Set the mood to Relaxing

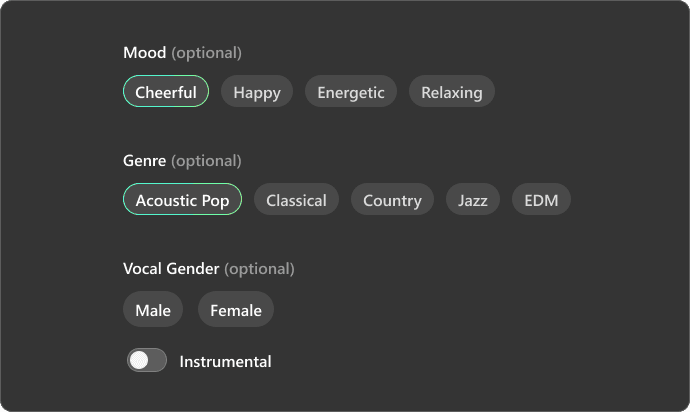(451, 91)
